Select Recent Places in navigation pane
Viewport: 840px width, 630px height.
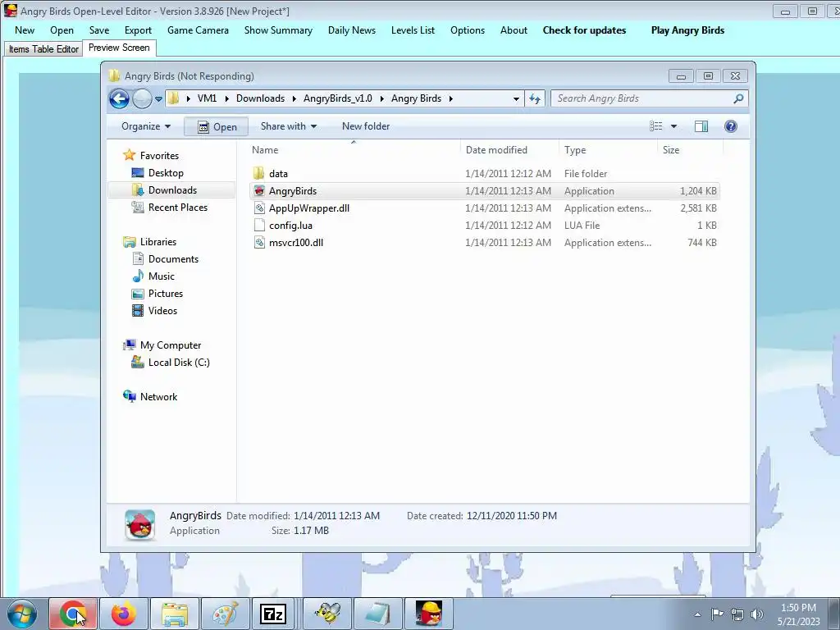pyautogui.click(x=177, y=208)
